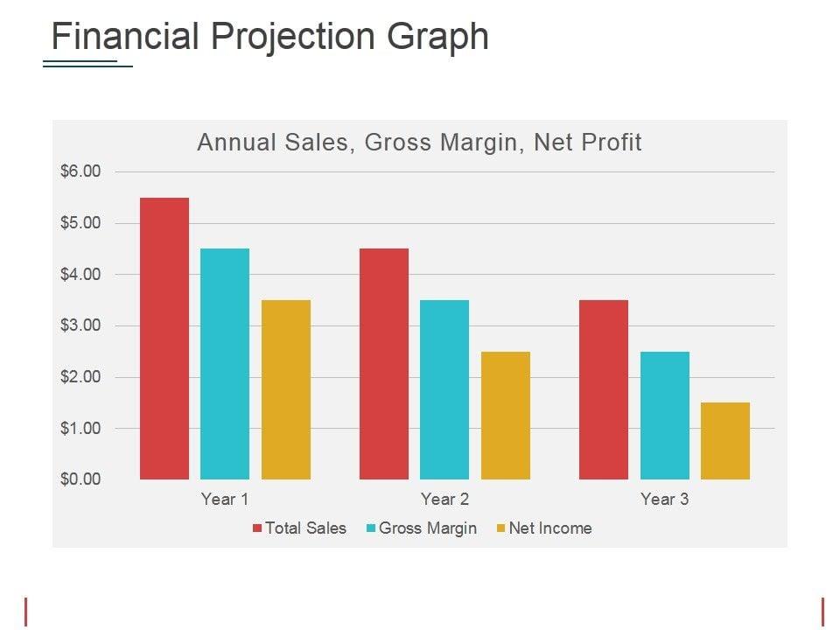Image resolution: width=840 pixels, height=630 pixels.
Task: Click the teal Gross Margin legend swatch
Action: pyautogui.click(x=371, y=528)
